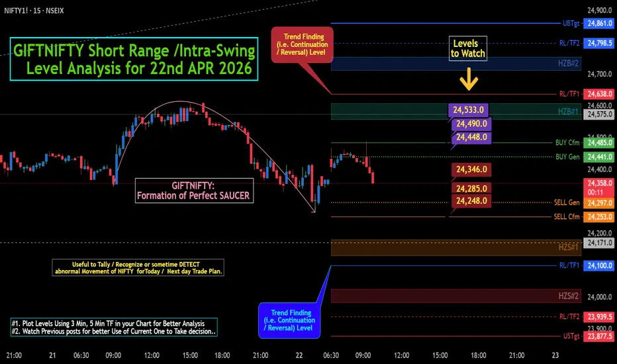Select the HZB#1 zone label

click(x=568, y=112)
